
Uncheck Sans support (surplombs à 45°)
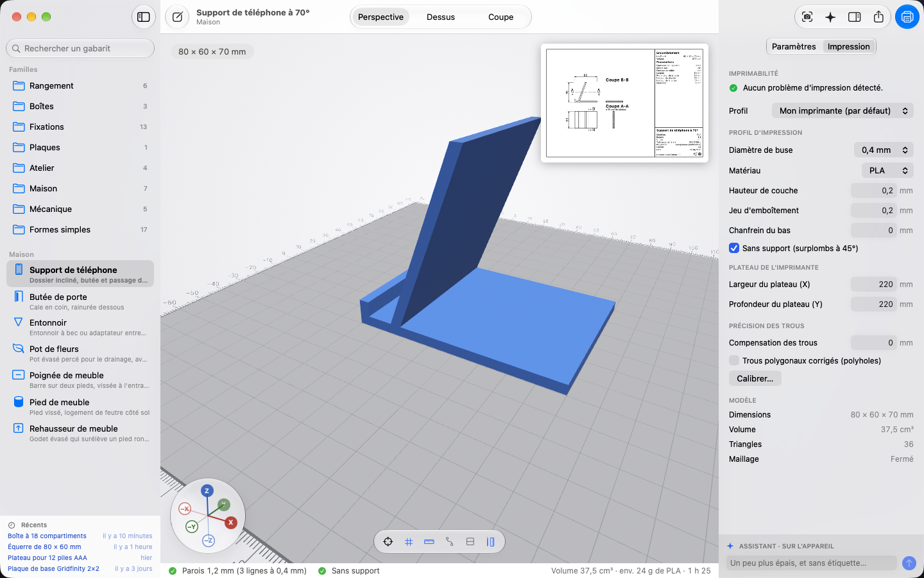734,248
